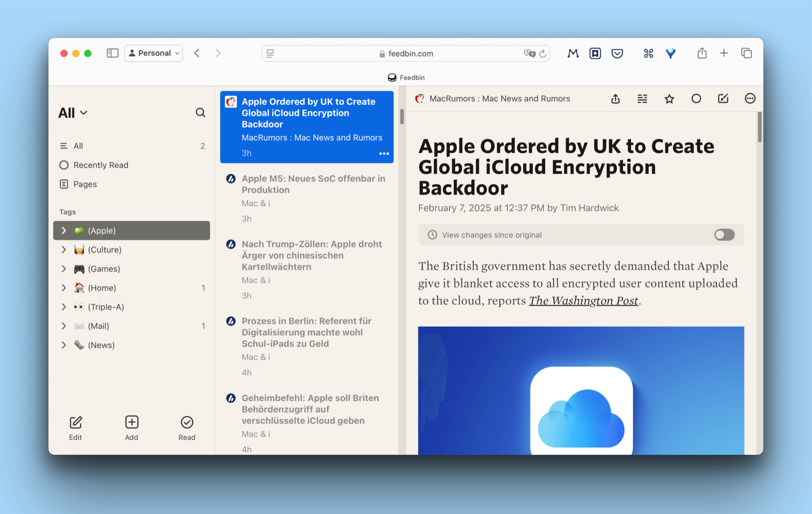Open a new tab with plus button

pyautogui.click(x=724, y=53)
